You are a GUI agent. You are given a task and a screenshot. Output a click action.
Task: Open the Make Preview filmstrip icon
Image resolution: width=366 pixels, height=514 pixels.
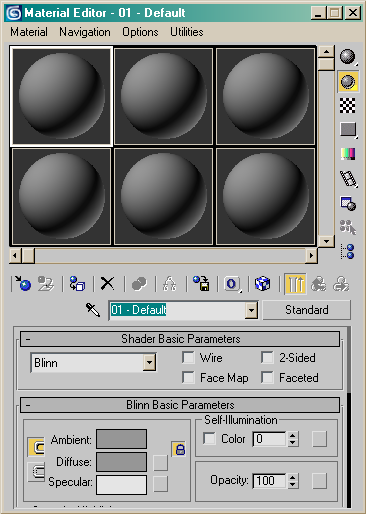tap(348, 179)
